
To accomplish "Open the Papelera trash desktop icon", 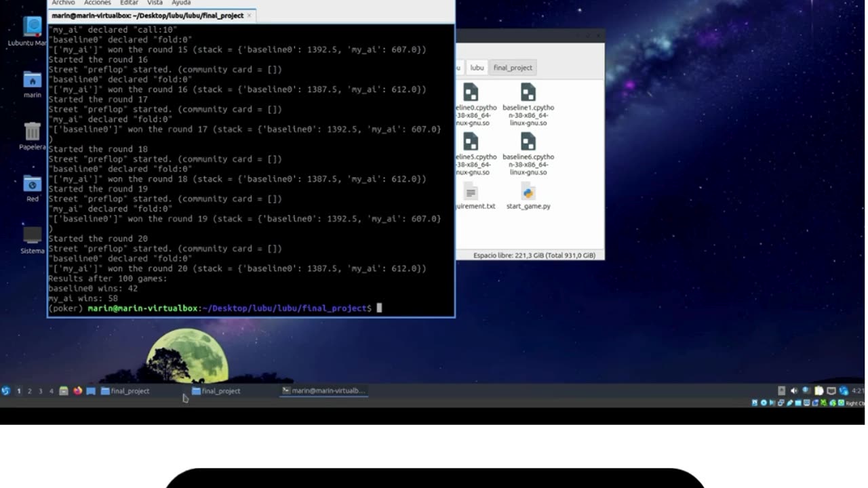I will click(32, 136).
